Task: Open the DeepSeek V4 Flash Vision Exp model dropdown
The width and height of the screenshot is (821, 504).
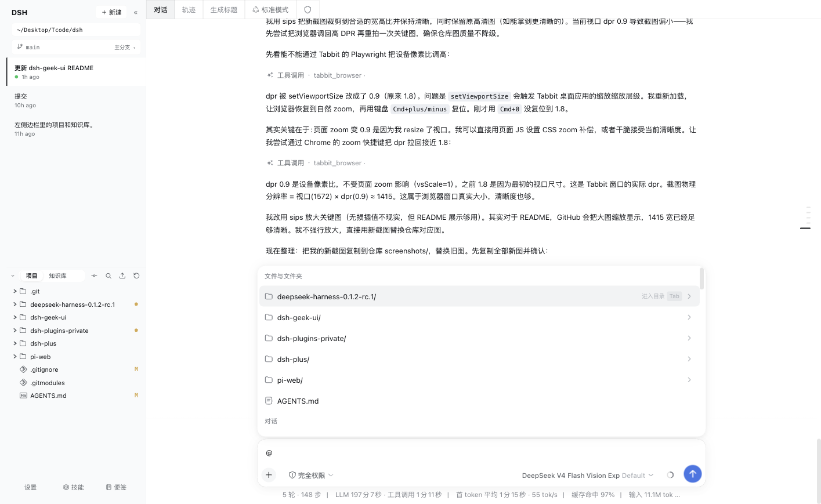Action: click(588, 475)
